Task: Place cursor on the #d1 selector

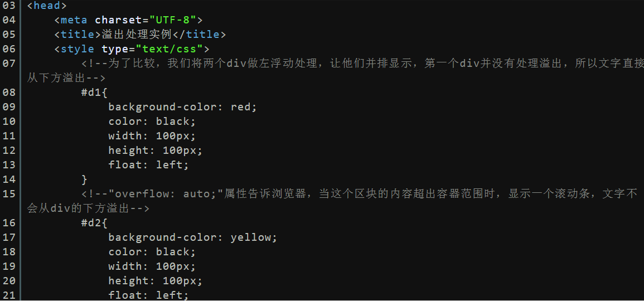Action: point(92,92)
